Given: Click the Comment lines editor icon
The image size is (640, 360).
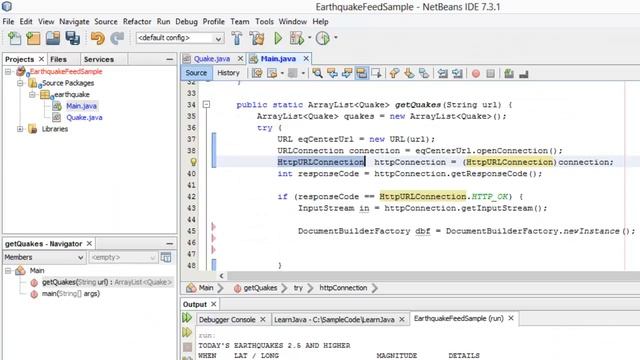Looking at the screenshot, I should 509,73.
